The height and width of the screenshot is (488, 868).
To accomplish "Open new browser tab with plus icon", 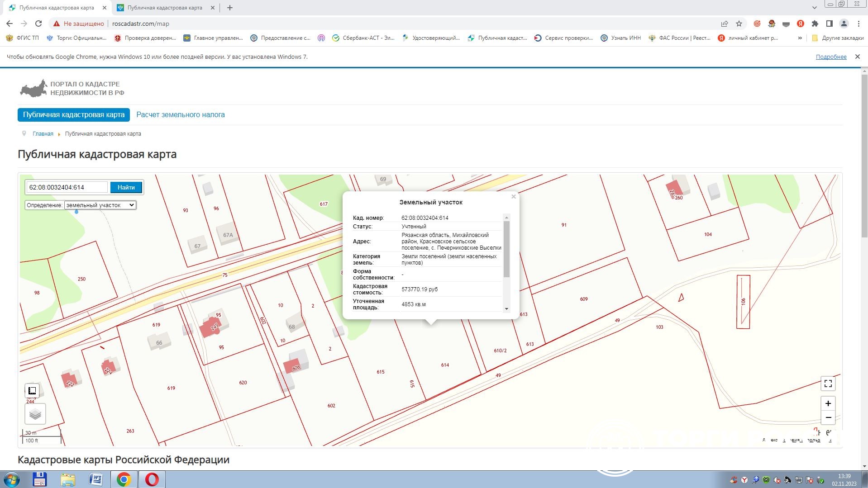I will tap(230, 8).
